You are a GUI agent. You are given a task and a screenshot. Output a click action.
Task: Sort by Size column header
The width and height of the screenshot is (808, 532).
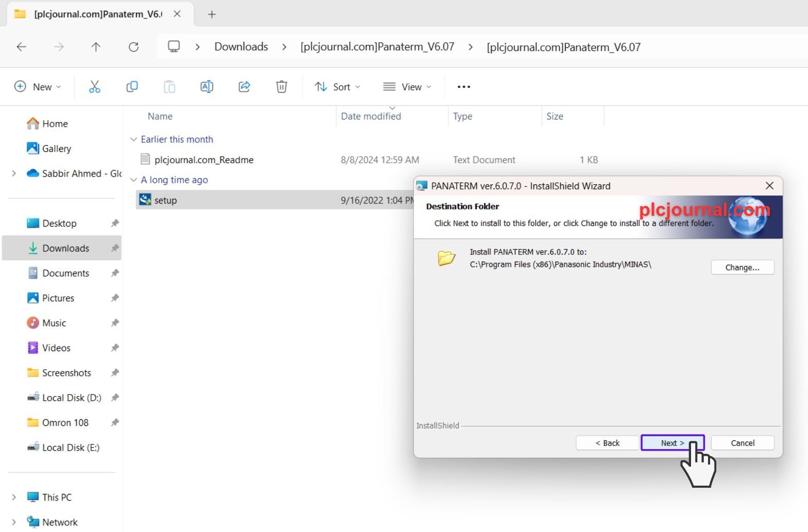(554, 116)
